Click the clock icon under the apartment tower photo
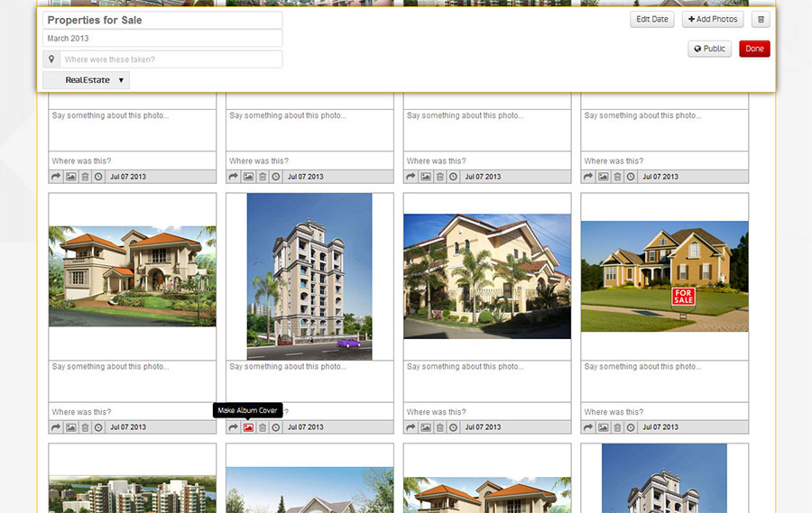 click(276, 427)
